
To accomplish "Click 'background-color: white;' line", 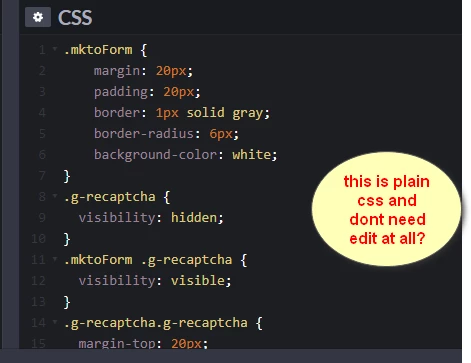I will (x=185, y=155).
